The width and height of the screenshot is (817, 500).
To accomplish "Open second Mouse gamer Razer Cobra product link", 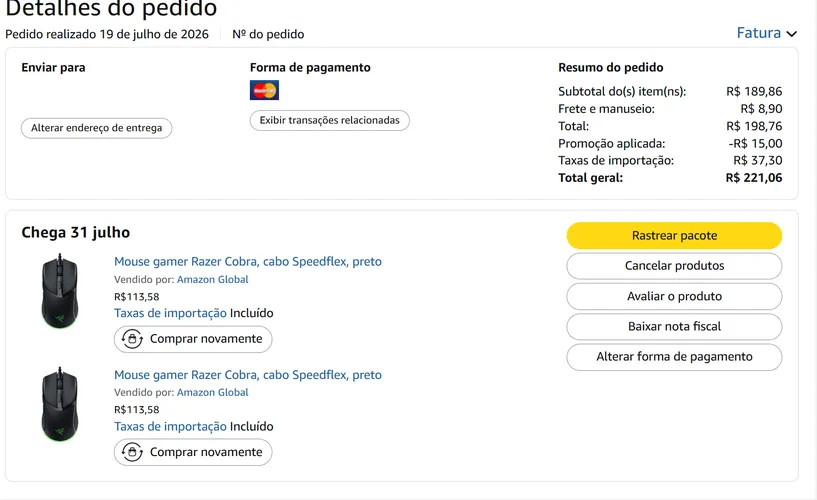I will tap(248, 375).
